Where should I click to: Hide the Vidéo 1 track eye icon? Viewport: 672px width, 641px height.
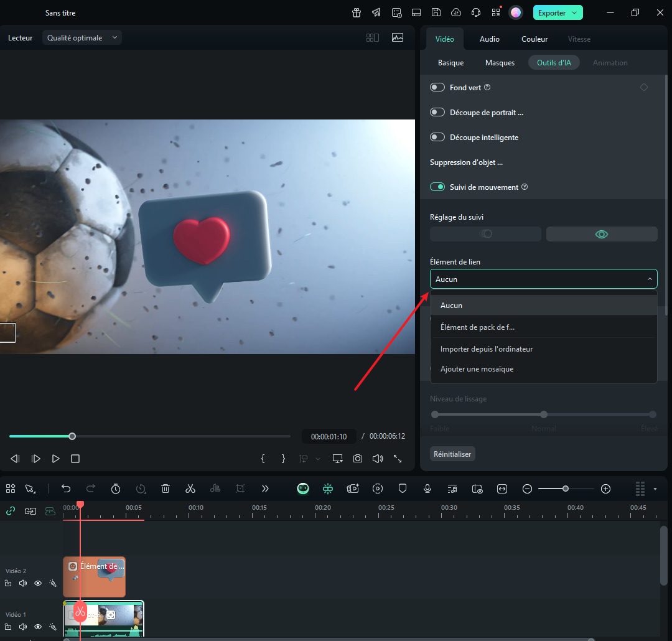point(38,627)
